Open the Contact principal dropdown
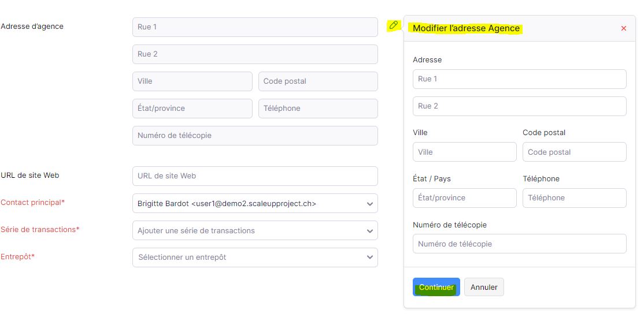The width and height of the screenshot is (644, 321). 255,203
